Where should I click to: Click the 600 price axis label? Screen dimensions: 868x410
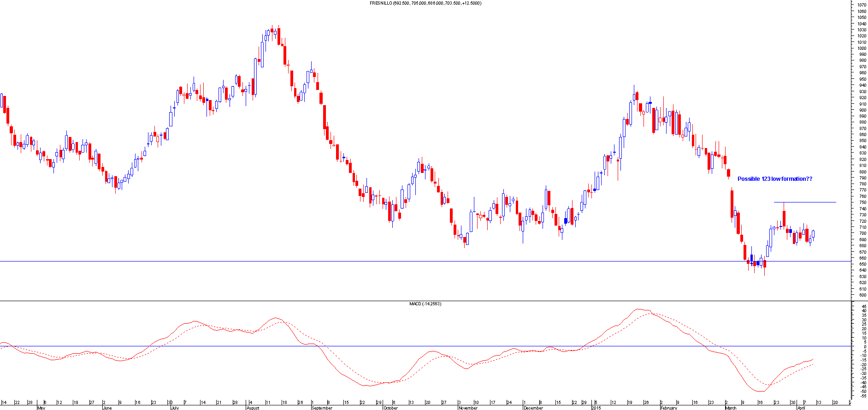tap(862, 295)
